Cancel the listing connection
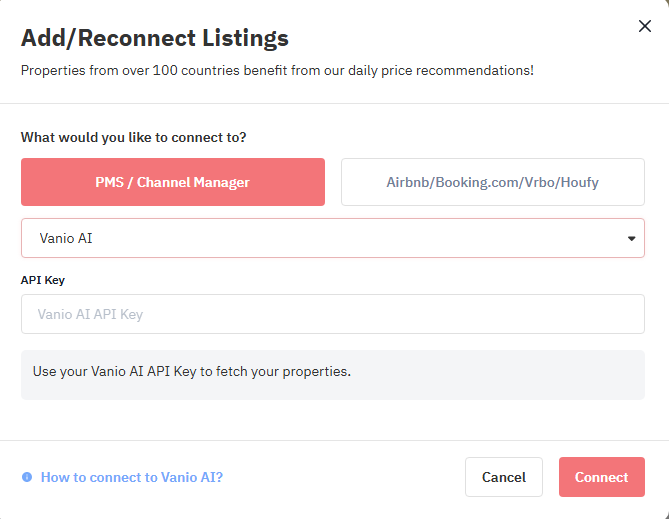 504,477
